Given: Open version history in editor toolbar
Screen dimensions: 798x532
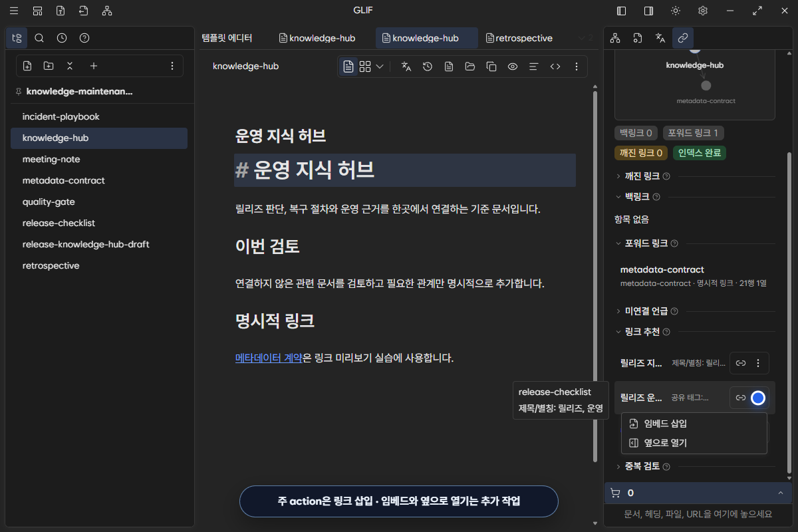Looking at the screenshot, I should [428, 66].
